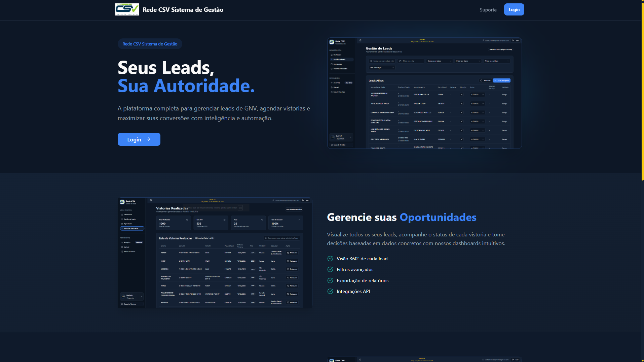Click the arrow icon on hero Login button
This screenshot has height=362, width=644.
148,139
